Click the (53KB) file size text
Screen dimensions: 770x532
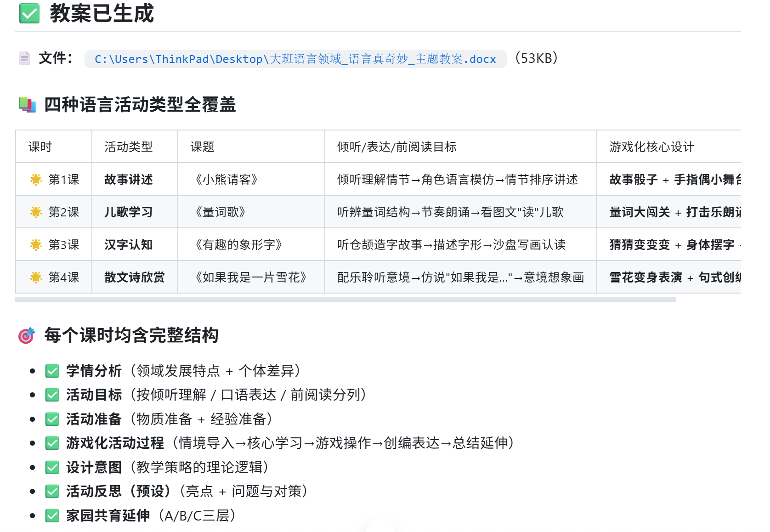pyautogui.click(x=536, y=58)
